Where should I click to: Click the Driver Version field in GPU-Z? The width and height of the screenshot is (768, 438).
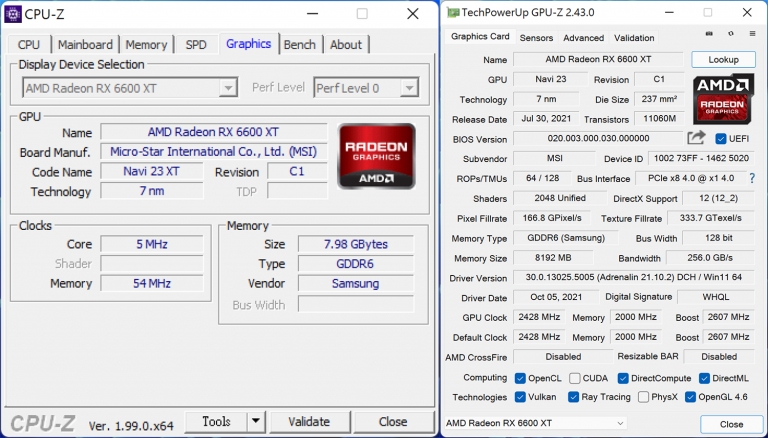(633, 277)
